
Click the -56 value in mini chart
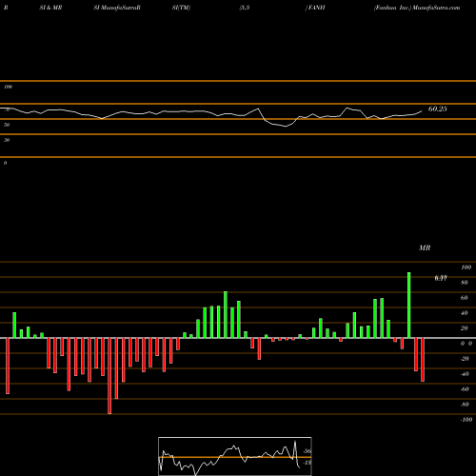(x=307, y=451)
